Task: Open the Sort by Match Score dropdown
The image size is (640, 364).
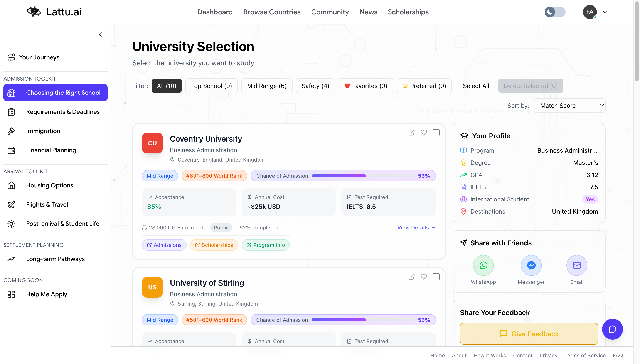Action: click(569, 106)
